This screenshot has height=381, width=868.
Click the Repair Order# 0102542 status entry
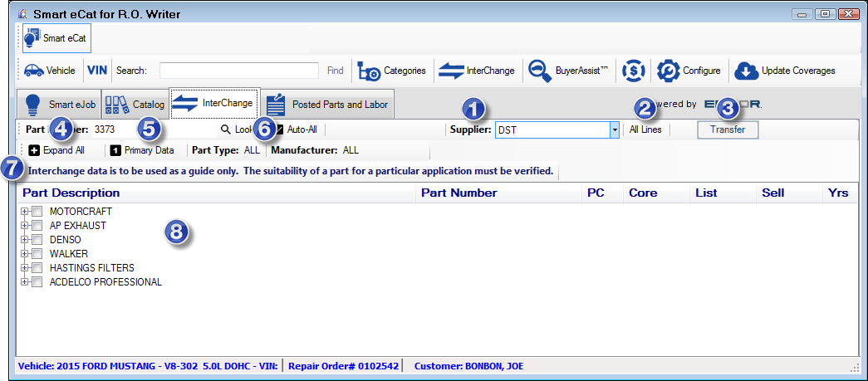(x=343, y=366)
